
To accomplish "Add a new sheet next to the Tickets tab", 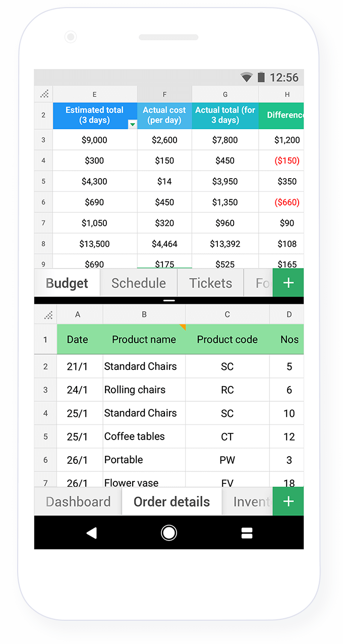I will 288,283.
